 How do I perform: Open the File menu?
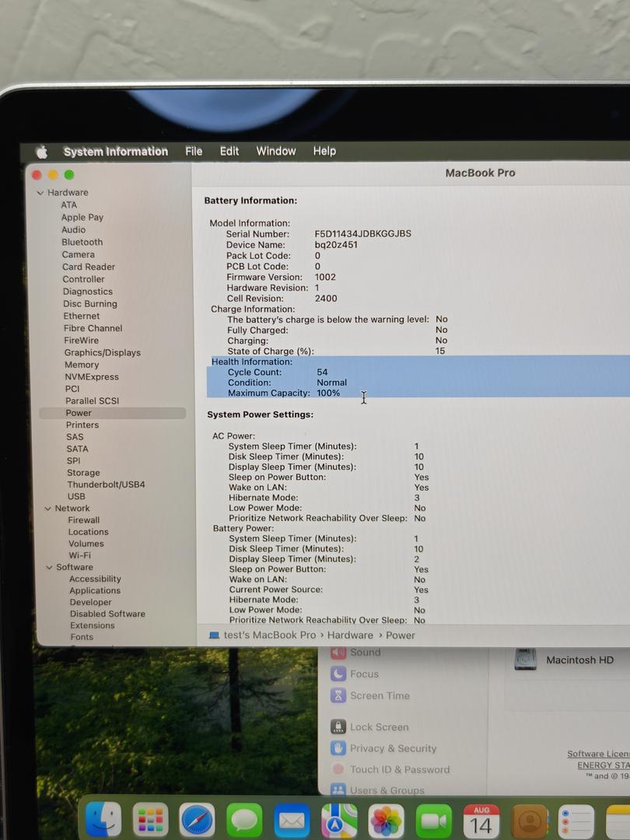(x=194, y=152)
